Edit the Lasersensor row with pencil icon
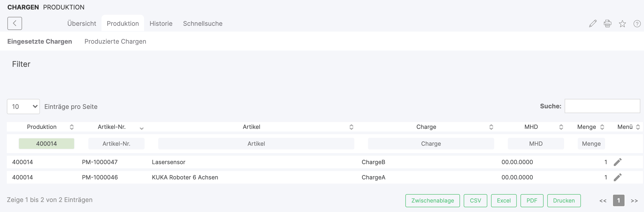 pos(617,162)
